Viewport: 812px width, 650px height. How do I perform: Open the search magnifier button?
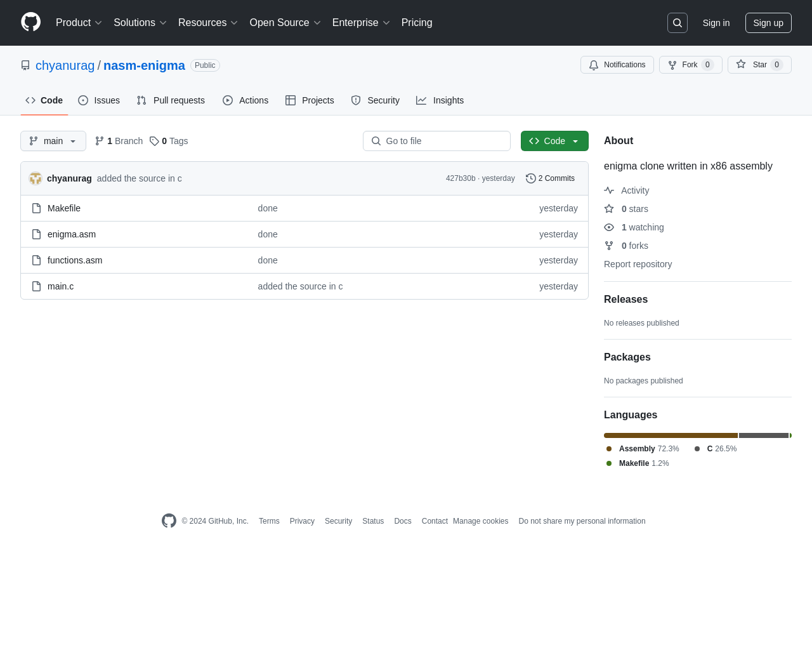click(x=678, y=23)
